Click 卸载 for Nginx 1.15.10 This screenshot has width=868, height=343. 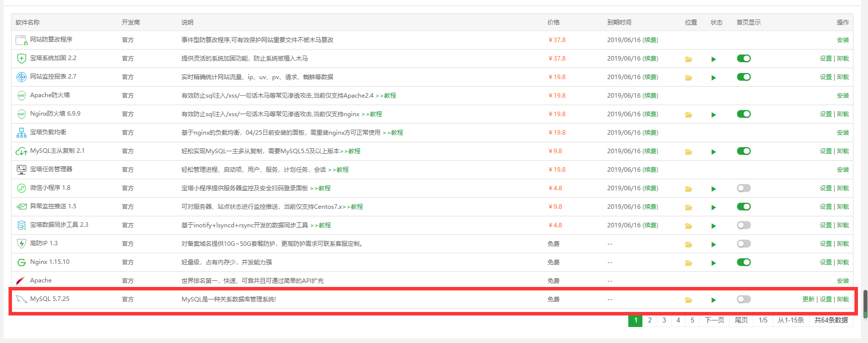[x=843, y=262]
